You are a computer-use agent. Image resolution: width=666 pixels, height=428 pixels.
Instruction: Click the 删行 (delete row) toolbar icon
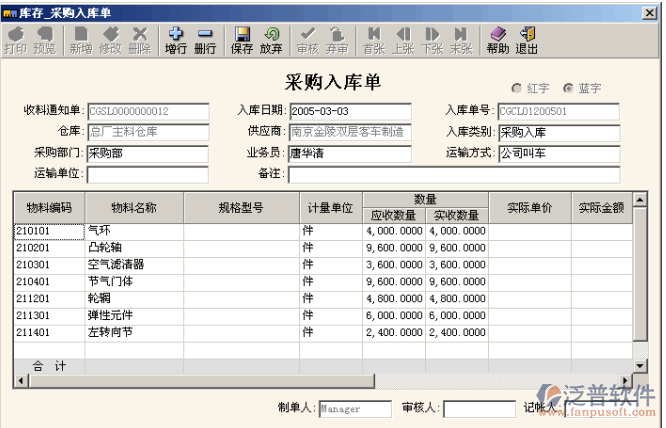pos(205,40)
